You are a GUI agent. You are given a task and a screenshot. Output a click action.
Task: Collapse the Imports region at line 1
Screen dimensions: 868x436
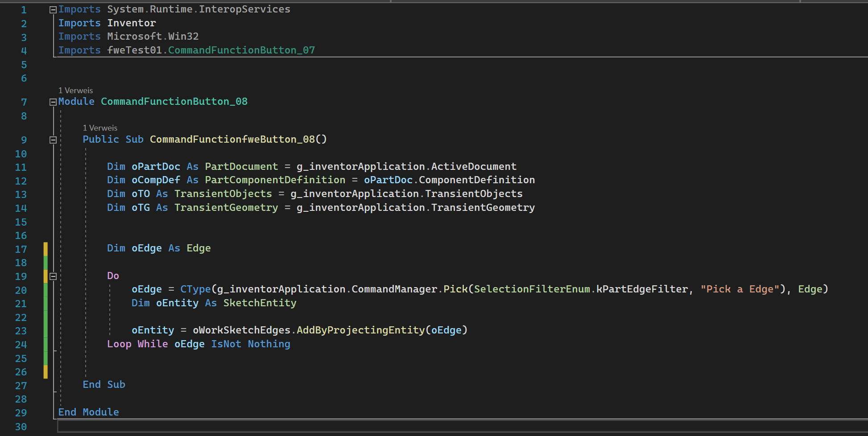[x=53, y=10]
